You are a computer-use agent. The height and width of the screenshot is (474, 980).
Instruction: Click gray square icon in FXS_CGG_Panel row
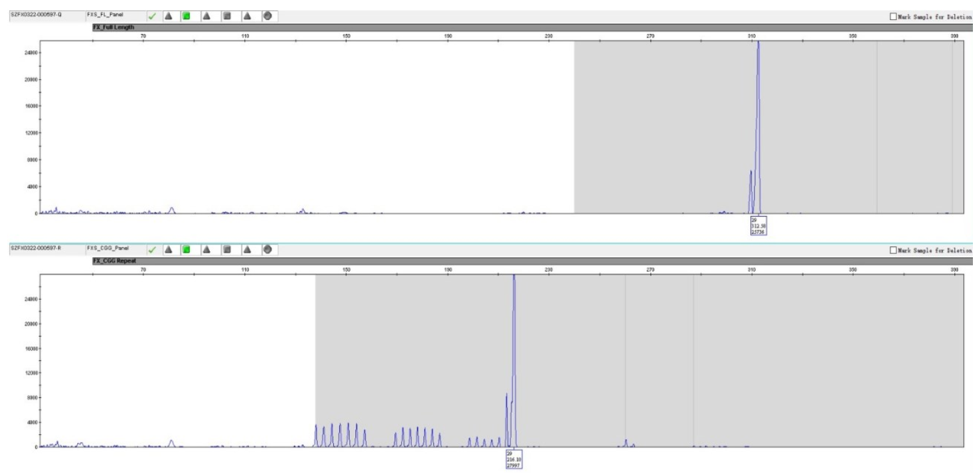point(227,250)
